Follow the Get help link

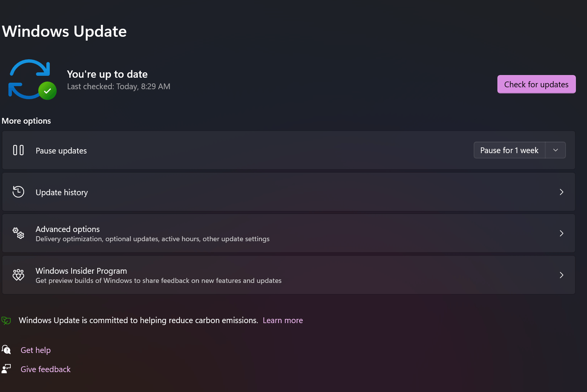click(x=36, y=350)
